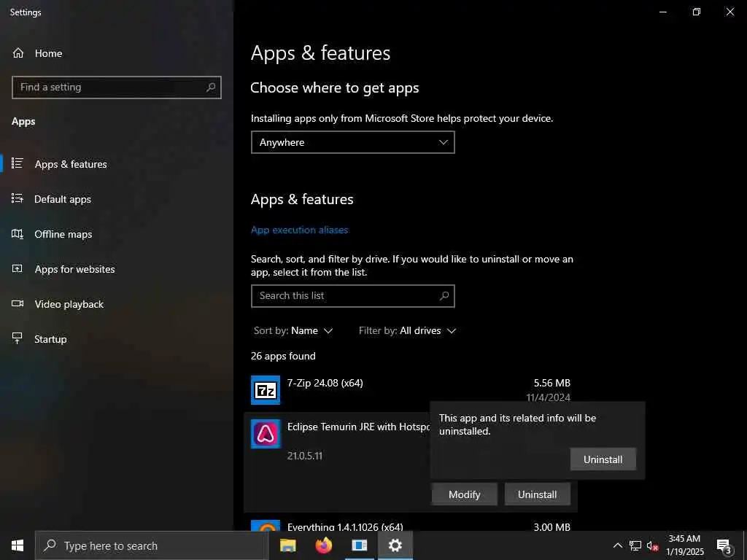
Task: Expand Filter by All drives dropdown
Action: (407, 330)
